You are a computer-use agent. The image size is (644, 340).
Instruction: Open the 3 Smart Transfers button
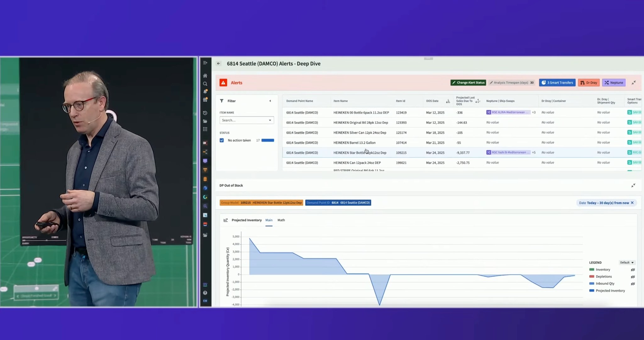coord(557,83)
